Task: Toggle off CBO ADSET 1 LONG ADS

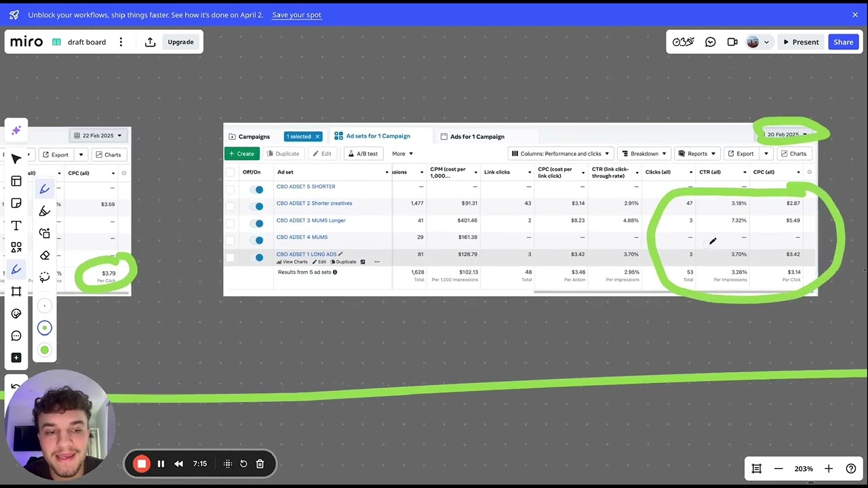Action: pos(257,257)
